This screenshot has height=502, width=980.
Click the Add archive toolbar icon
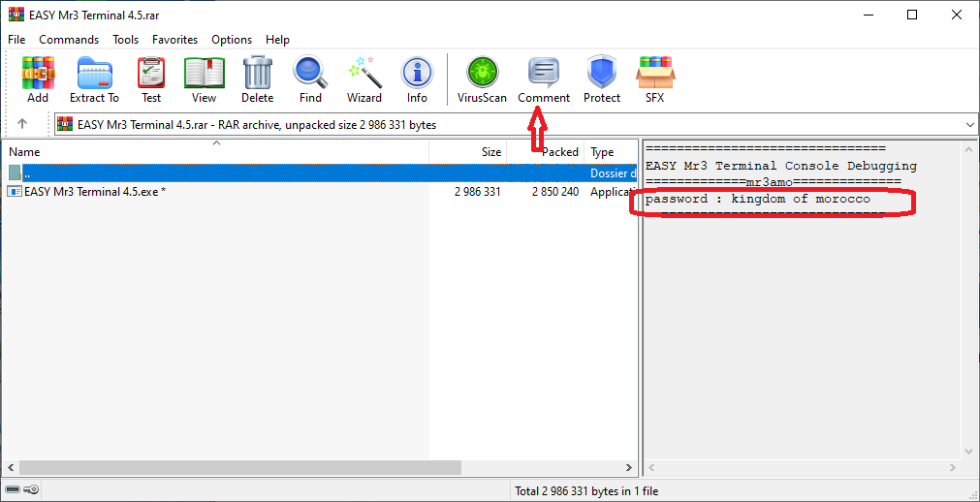[38, 73]
